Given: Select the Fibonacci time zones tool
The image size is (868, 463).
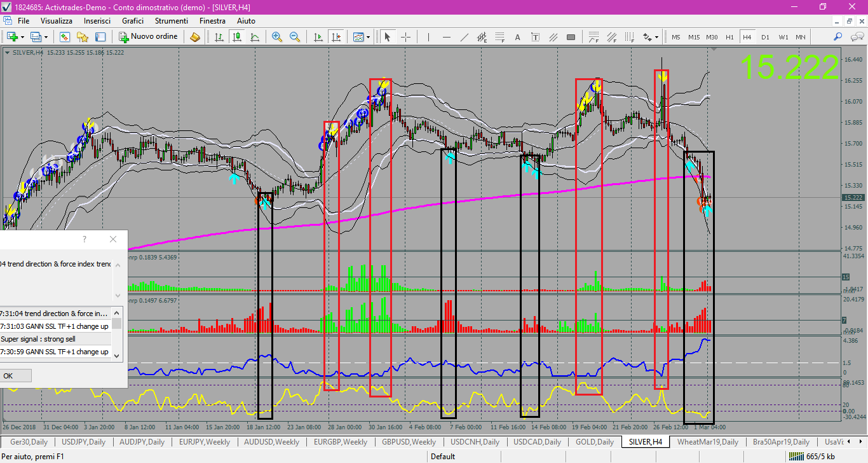Looking at the screenshot, I should pyautogui.click(x=630, y=37).
